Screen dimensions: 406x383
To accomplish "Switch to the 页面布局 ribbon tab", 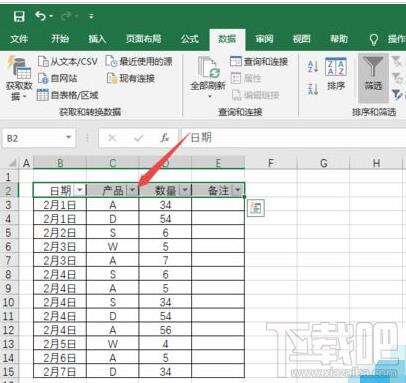I will 144,39.
